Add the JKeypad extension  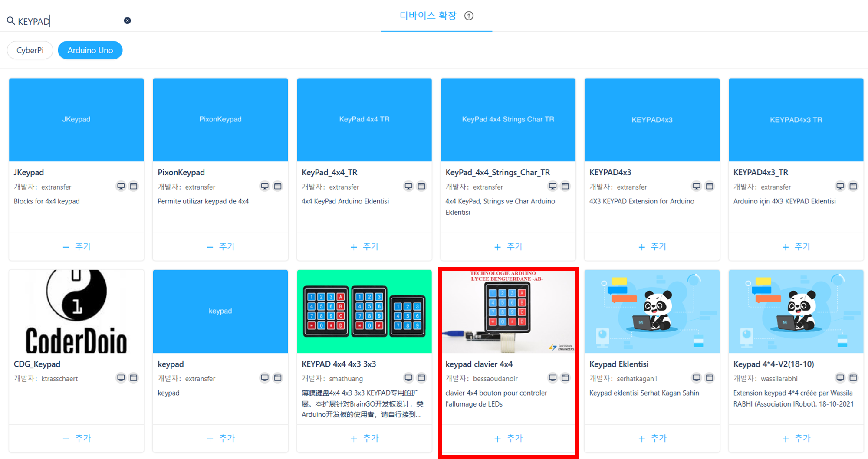coord(76,247)
